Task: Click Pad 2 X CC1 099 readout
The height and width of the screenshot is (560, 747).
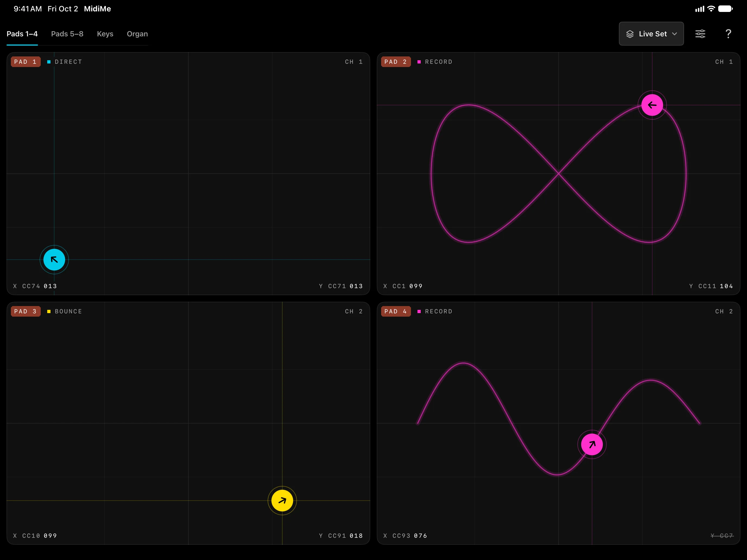Action: pyautogui.click(x=403, y=286)
